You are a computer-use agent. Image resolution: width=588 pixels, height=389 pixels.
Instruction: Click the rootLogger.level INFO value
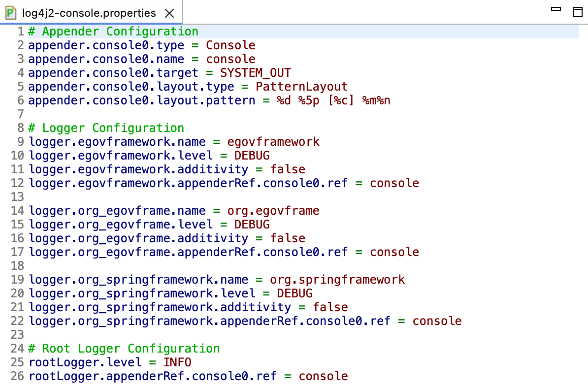(x=177, y=362)
